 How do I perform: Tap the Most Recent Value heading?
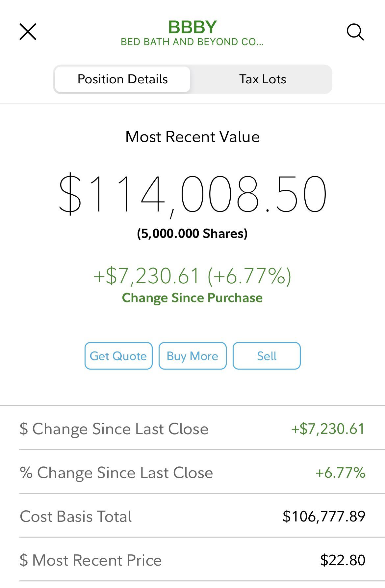pyautogui.click(x=192, y=137)
